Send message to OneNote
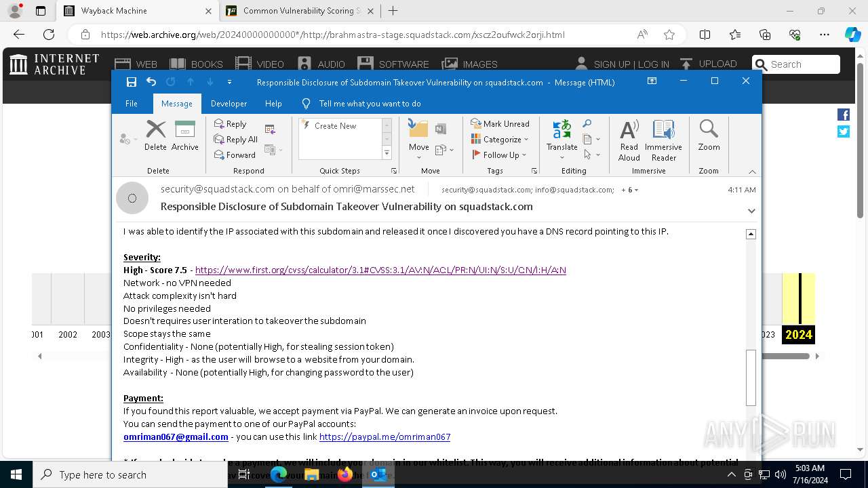 click(x=441, y=129)
